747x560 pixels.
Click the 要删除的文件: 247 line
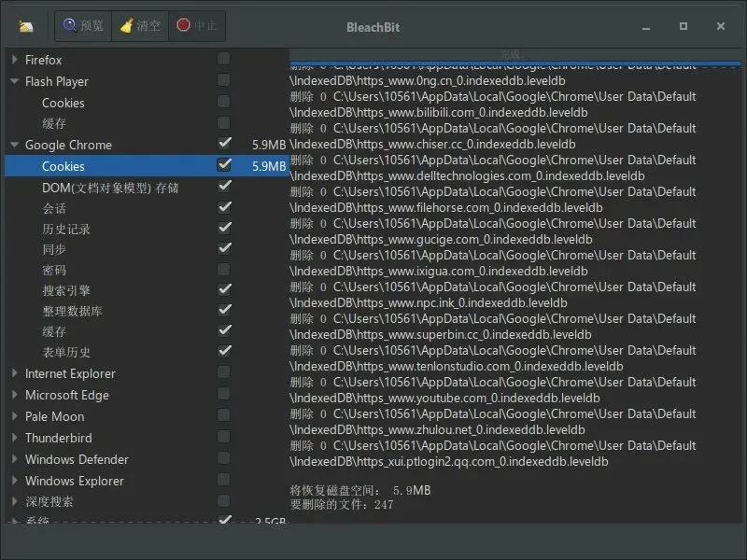click(342, 505)
